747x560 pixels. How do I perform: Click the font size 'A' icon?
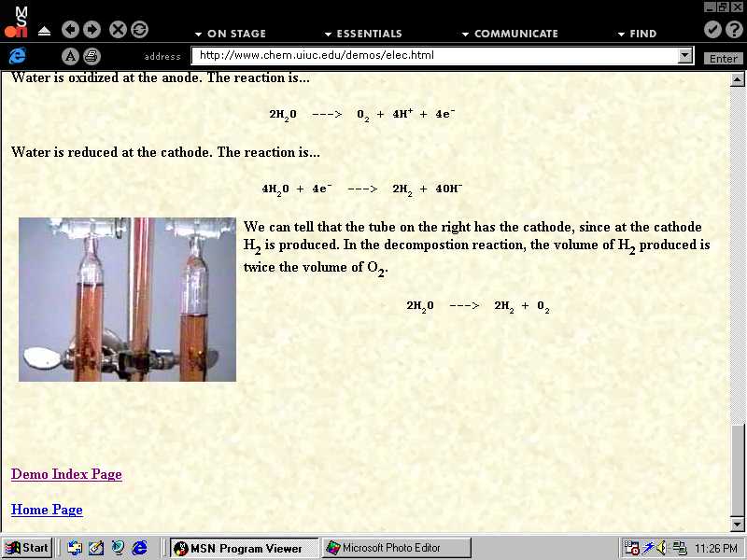click(70, 56)
